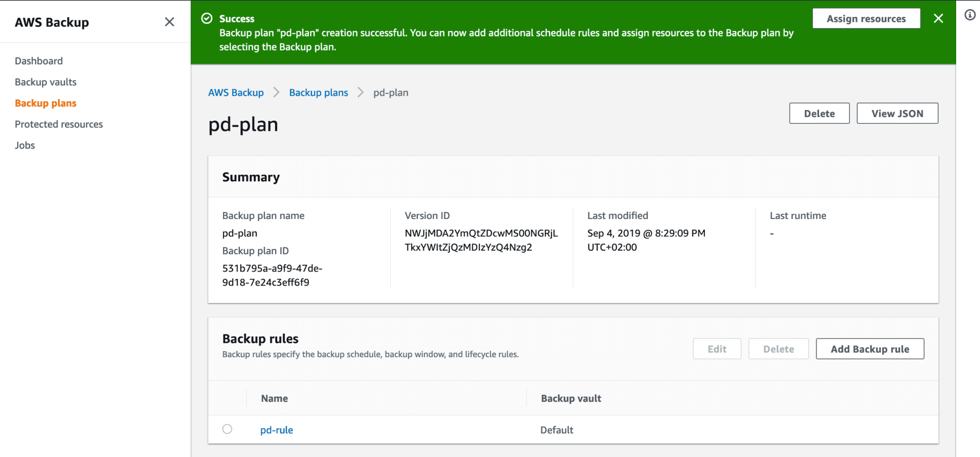Close the AWS Backup side navigation panel
This screenshot has width=980, height=457.
(169, 22)
